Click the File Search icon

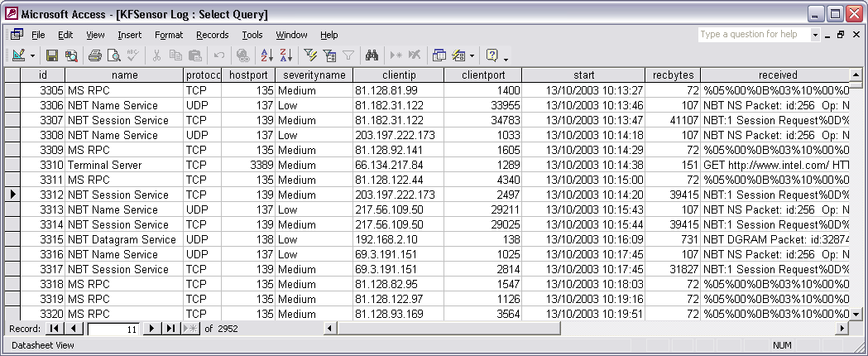[x=71, y=55]
